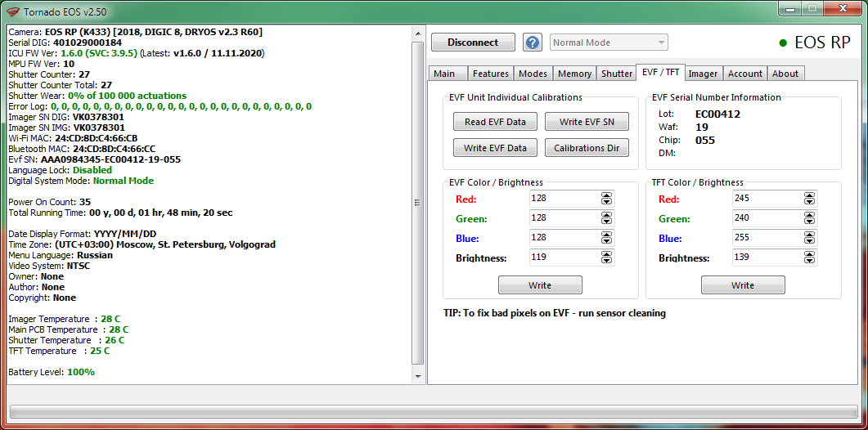
Task: Click Write under TFT Color / Brightness
Action: 743,285
